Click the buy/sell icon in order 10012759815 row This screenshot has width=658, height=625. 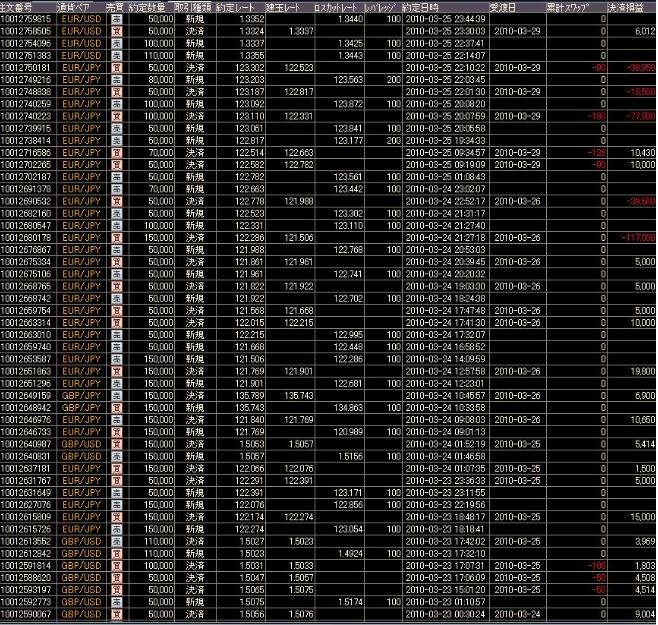[x=116, y=19]
